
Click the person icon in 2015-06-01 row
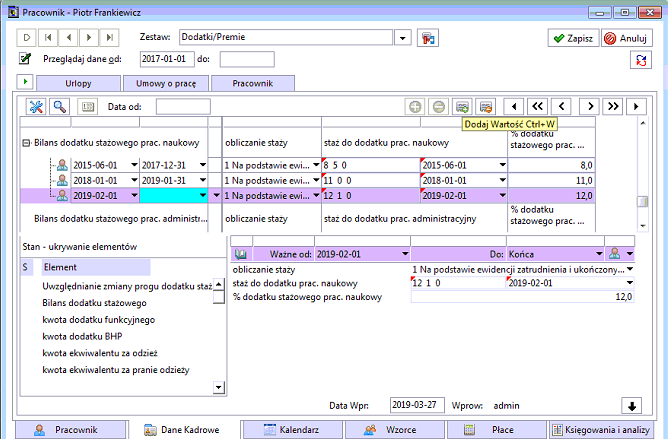click(x=62, y=165)
